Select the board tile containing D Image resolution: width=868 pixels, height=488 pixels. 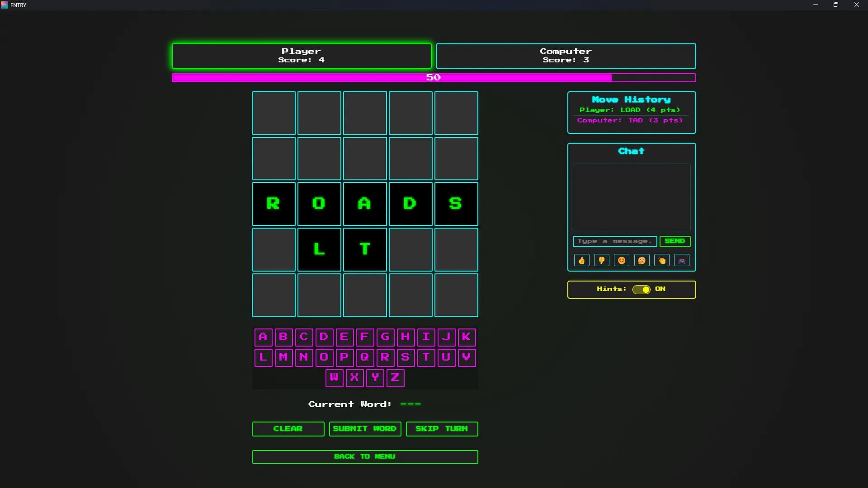[410, 204]
